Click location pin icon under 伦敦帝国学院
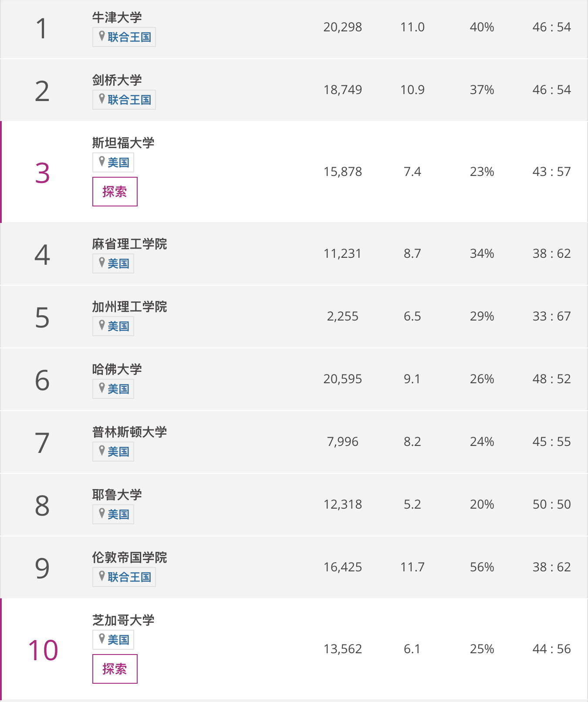The width and height of the screenshot is (588, 702). point(102,576)
